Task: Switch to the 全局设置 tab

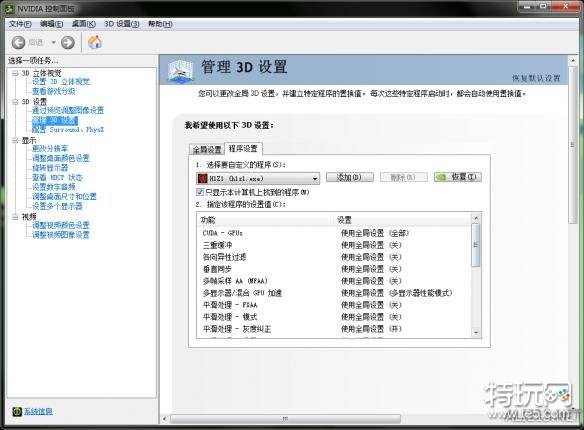Action: point(207,150)
